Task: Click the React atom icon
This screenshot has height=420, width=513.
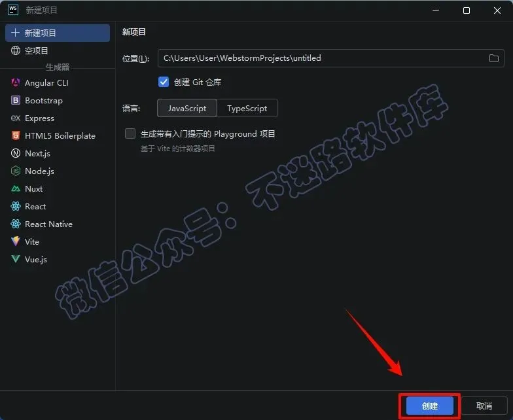Action: coord(16,207)
